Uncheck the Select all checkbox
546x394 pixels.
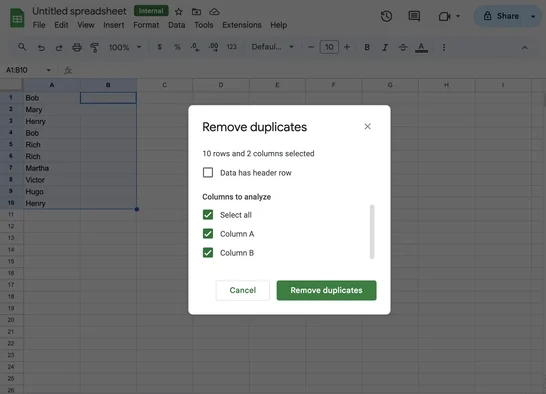pos(208,215)
